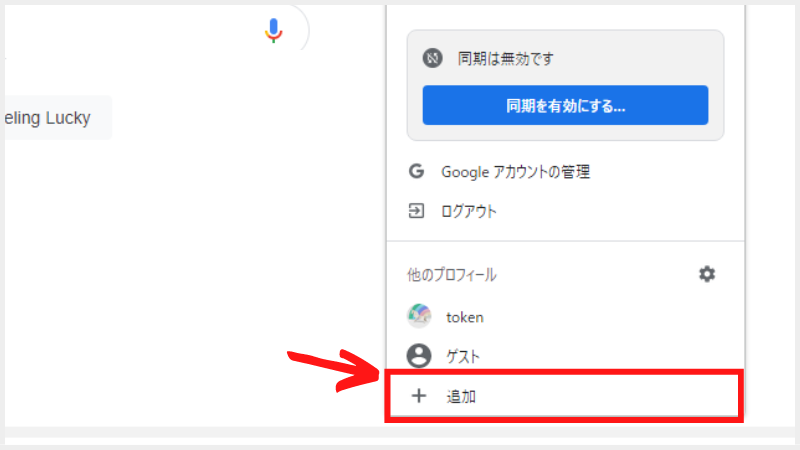Click the plus icon to add profile
800x450 pixels.
pos(419,395)
